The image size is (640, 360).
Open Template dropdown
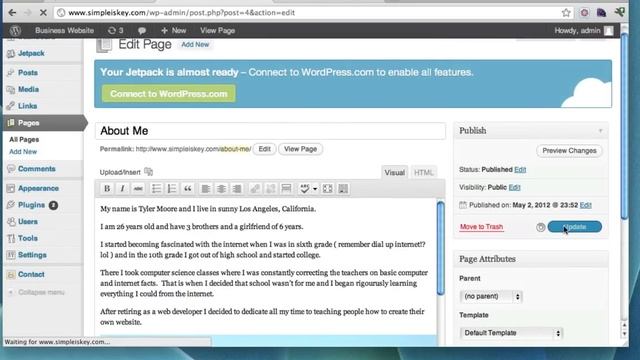coord(511,333)
